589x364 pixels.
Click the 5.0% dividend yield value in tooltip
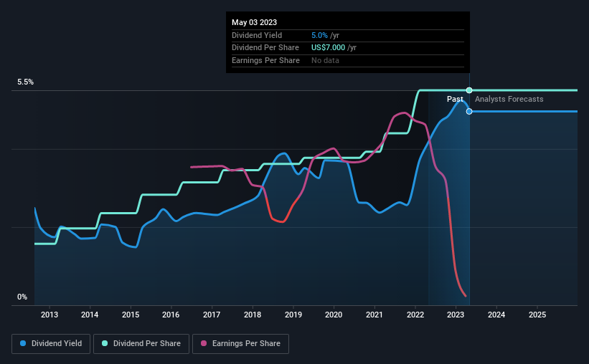[x=319, y=35]
